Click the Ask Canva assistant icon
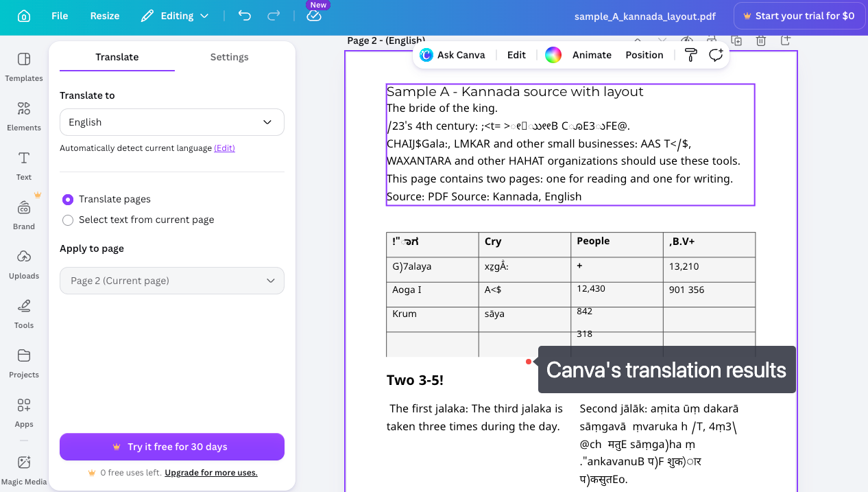The height and width of the screenshot is (492, 868). click(426, 55)
